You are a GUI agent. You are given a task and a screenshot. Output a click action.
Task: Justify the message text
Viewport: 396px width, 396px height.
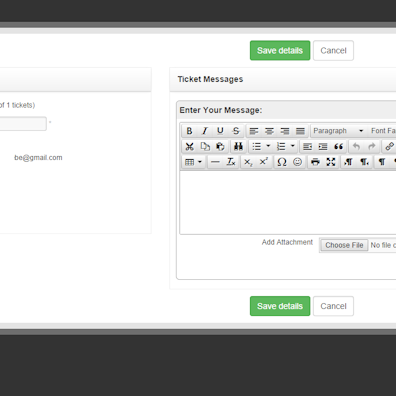(300, 131)
